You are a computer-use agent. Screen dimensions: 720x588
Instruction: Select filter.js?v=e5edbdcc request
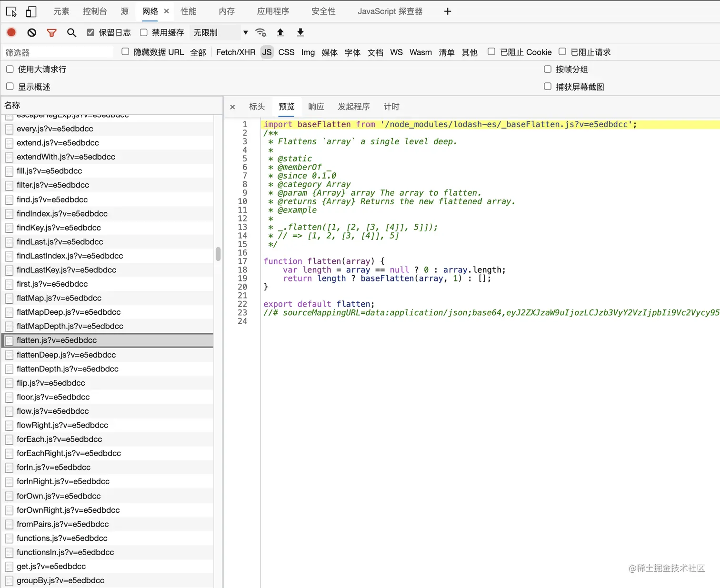pos(108,185)
